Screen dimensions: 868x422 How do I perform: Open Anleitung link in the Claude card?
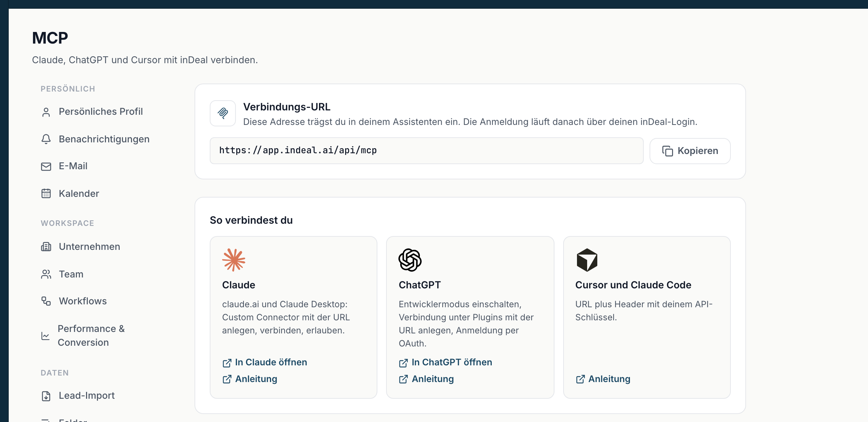point(256,379)
